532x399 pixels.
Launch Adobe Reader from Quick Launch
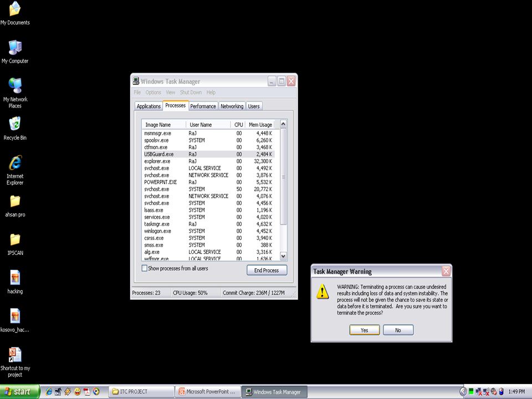[87, 392]
